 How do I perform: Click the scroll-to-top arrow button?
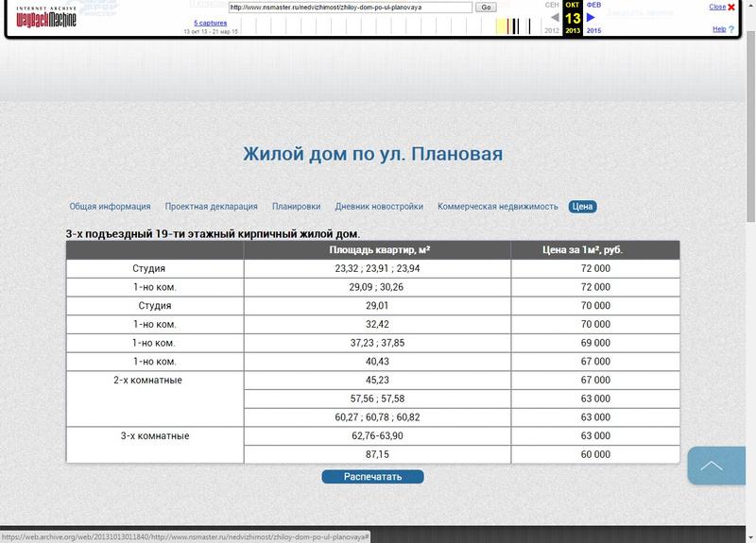(716, 466)
